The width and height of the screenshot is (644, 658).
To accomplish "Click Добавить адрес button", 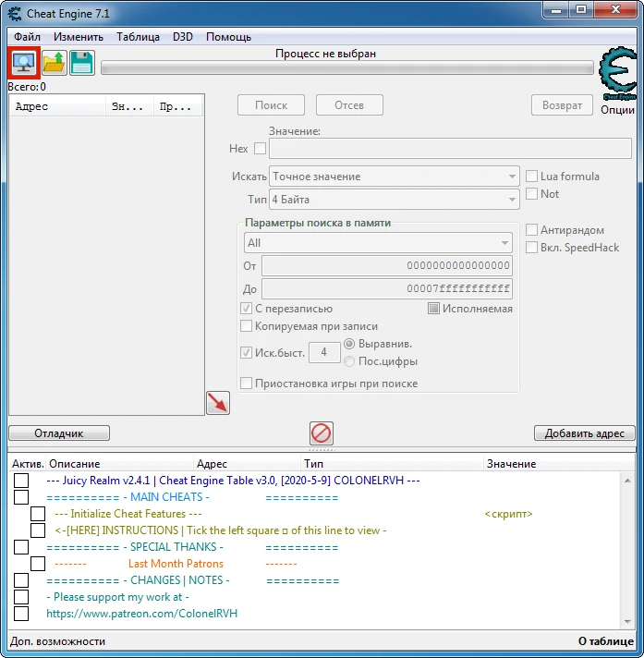I will pos(585,433).
